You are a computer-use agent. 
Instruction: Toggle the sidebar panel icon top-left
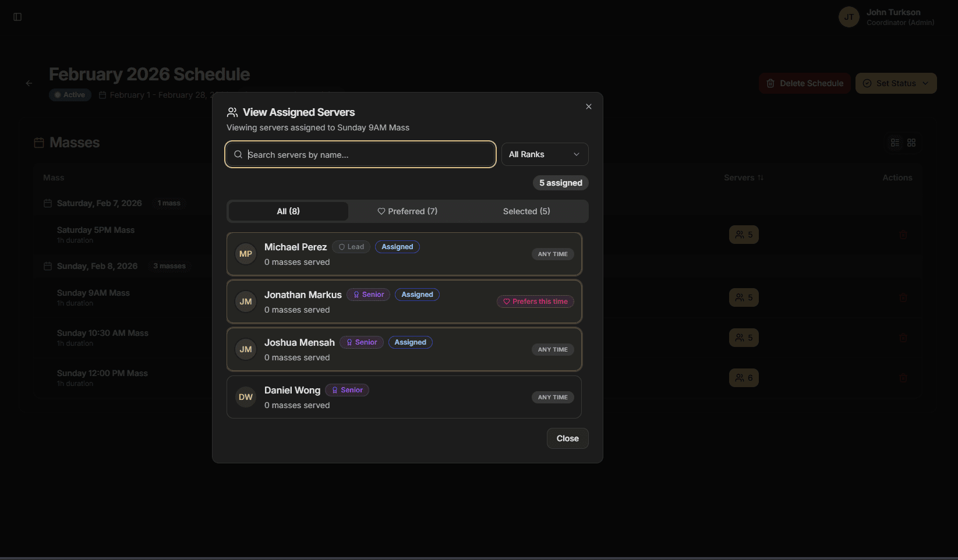[x=17, y=17]
